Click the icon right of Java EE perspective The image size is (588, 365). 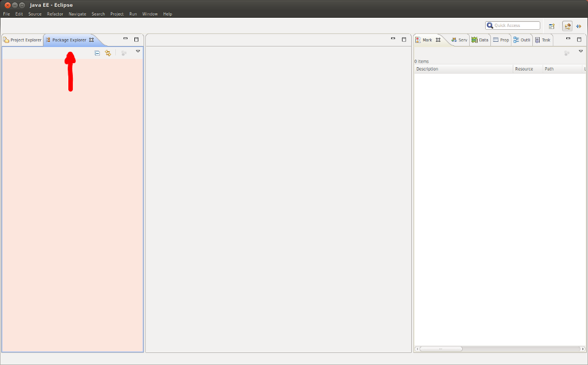[x=579, y=26]
